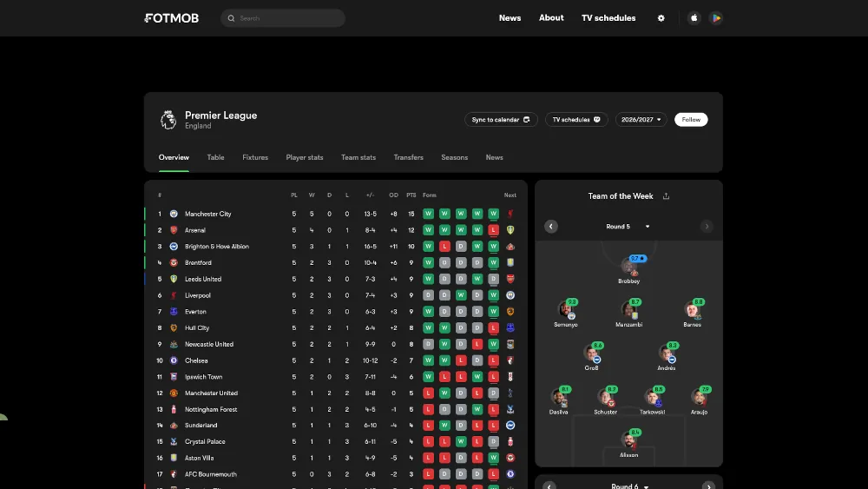Go to next Team of the Week round
Image resolution: width=868 pixels, height=489 pixels.
(707, 227)
